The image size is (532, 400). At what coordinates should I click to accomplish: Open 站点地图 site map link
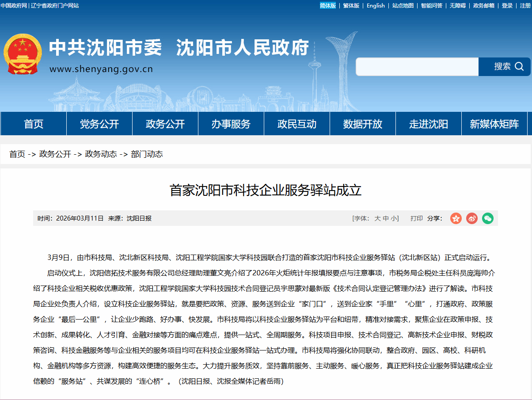[403, 6]
